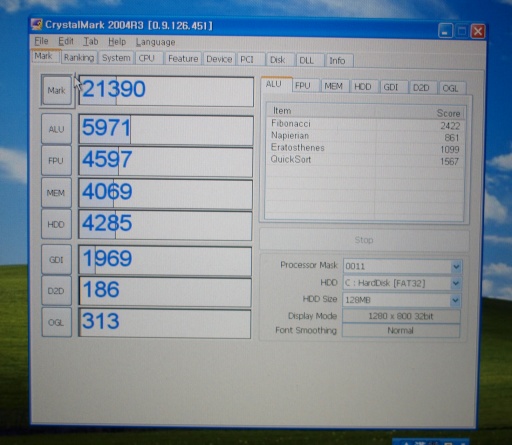Run the GDI benchmark button
This screenshot has height=445, width=512.
click(x=56, y=259)
